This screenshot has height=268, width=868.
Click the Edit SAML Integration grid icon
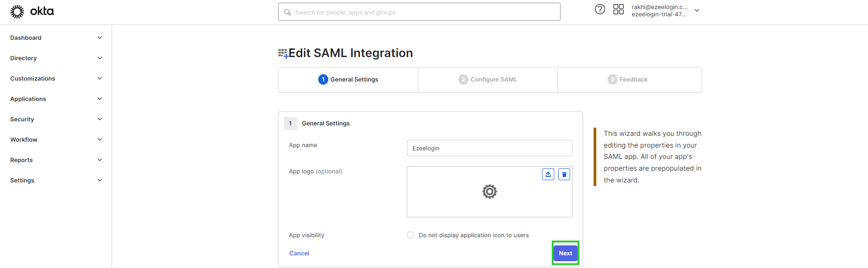click(283, 54)
